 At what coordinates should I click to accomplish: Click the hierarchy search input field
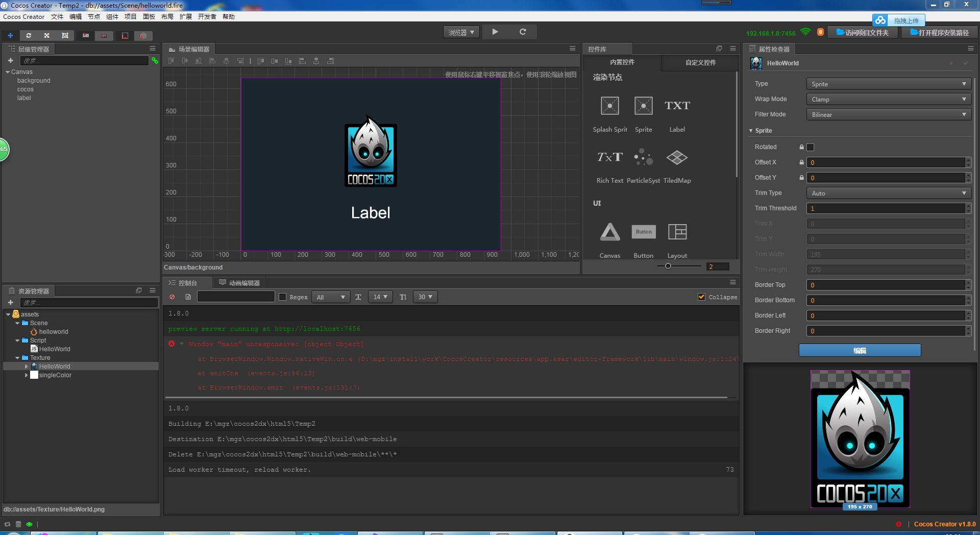[84, 61]
